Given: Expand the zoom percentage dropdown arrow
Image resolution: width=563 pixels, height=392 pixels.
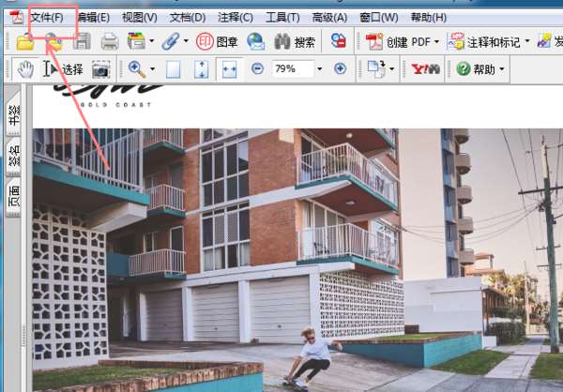Looking at the screenshot, I should click(x=320, y=68).
